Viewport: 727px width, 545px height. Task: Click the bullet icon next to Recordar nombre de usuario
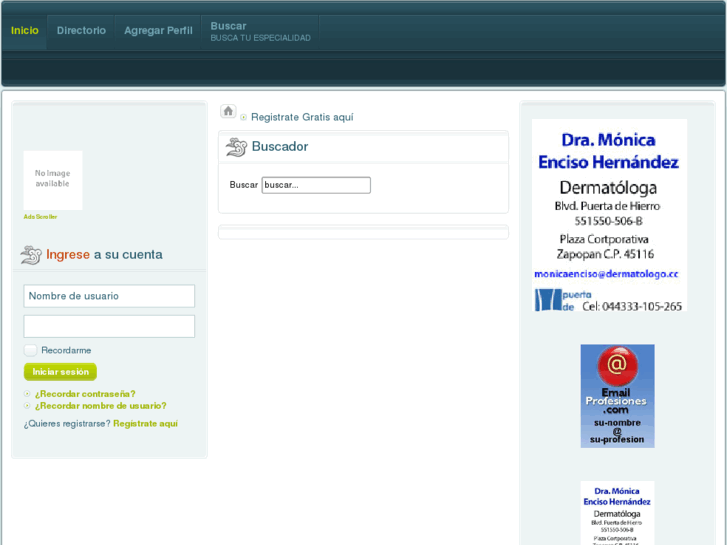[x=27, y=406]
